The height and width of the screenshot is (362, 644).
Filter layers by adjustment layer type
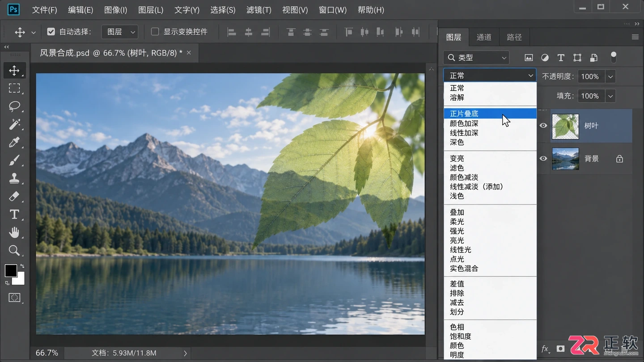(x=545, y=58)
